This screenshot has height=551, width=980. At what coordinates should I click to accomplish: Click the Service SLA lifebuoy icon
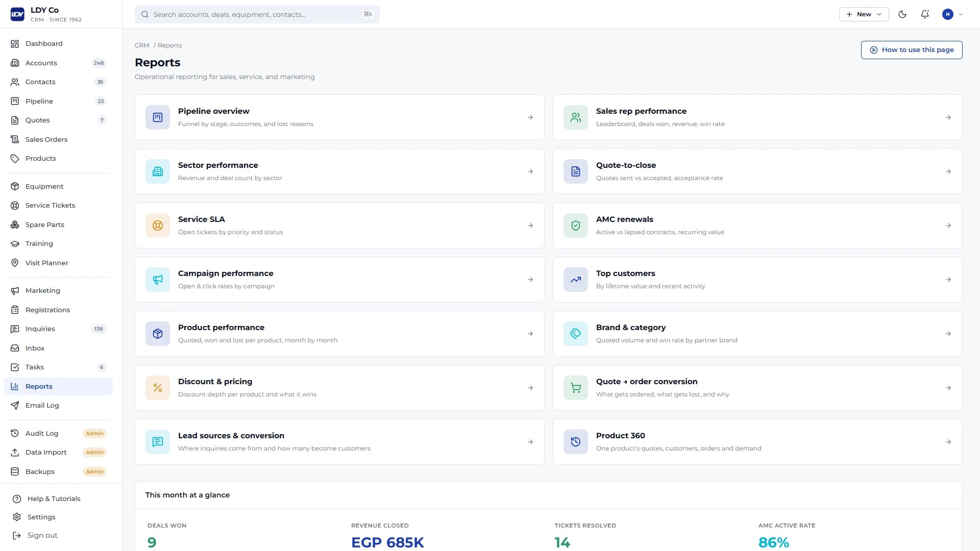(158, 226)
